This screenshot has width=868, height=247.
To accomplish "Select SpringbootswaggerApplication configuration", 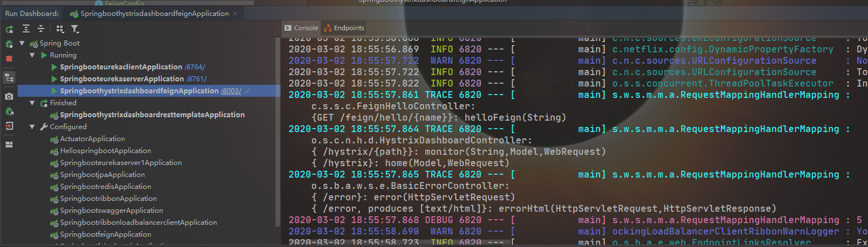I will (111, 211).
